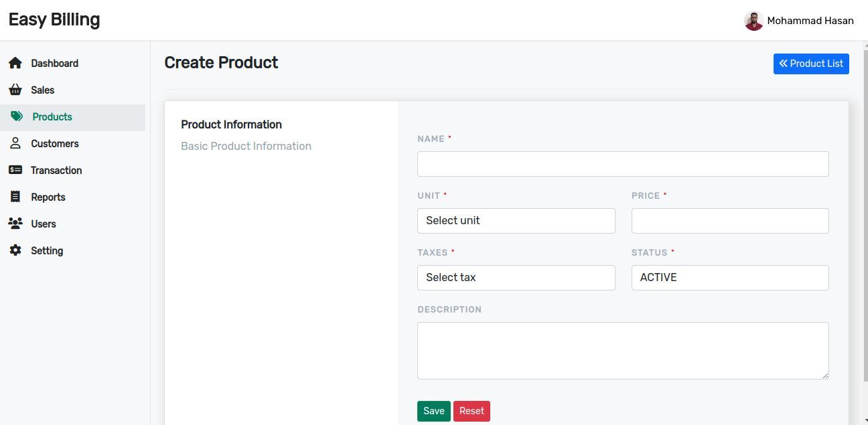Click the Sales basket icon

[15, 90]
